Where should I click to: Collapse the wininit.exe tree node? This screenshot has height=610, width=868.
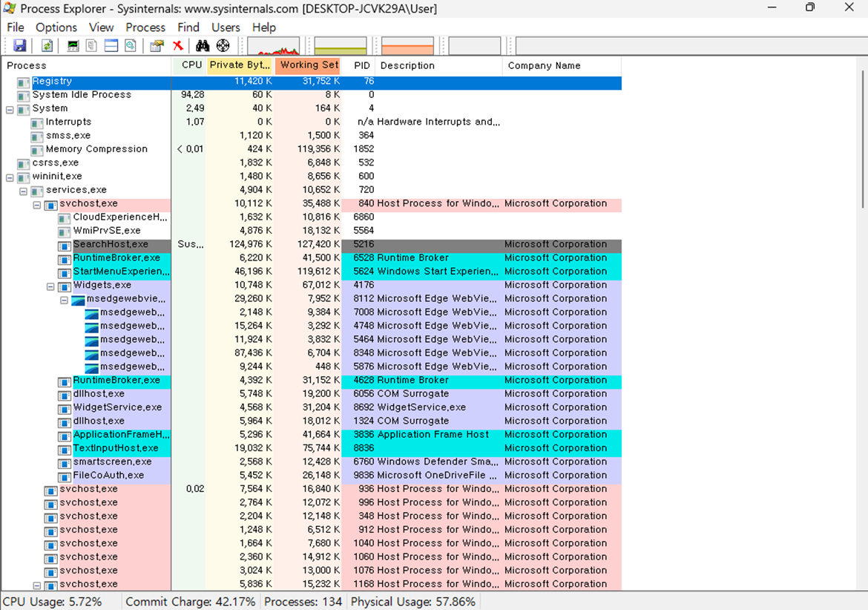point(10,177)
